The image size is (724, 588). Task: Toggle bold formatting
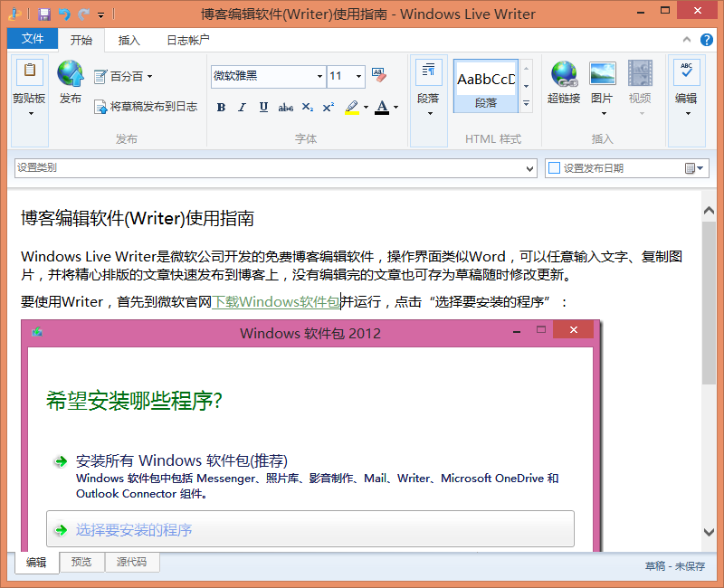[x=221, y=108]
